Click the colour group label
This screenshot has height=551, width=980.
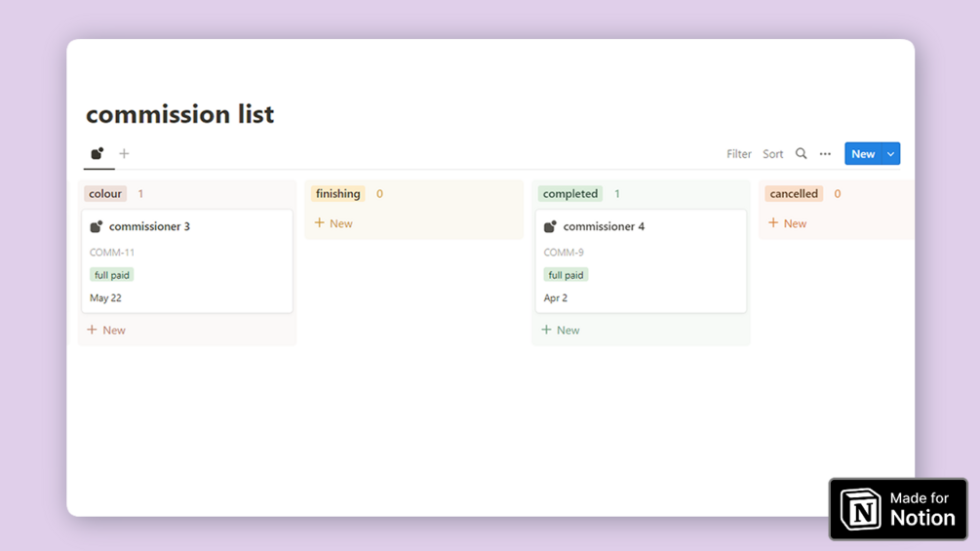click(x=105, y=194)
